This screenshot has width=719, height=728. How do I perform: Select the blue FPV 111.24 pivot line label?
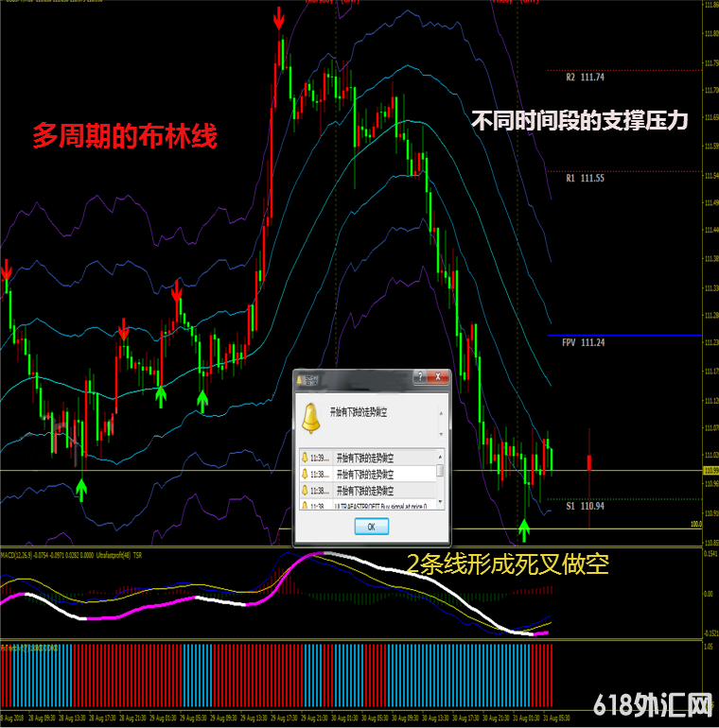(583, 343)
